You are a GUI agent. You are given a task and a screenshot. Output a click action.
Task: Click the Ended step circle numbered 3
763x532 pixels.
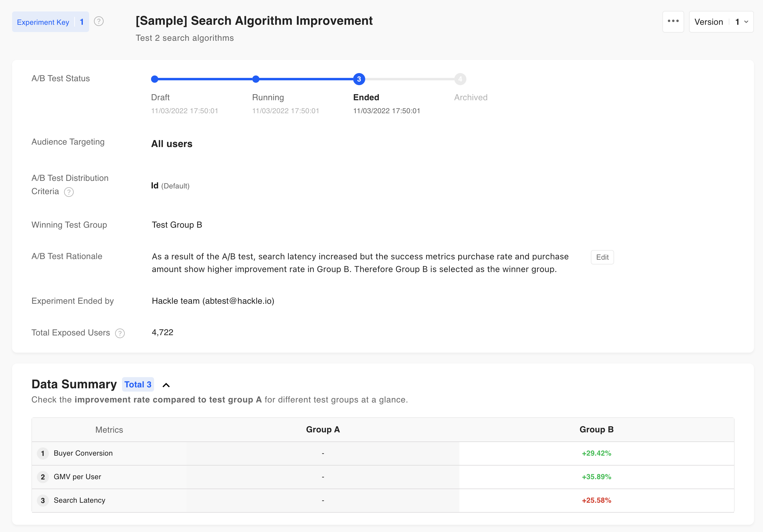359,79
